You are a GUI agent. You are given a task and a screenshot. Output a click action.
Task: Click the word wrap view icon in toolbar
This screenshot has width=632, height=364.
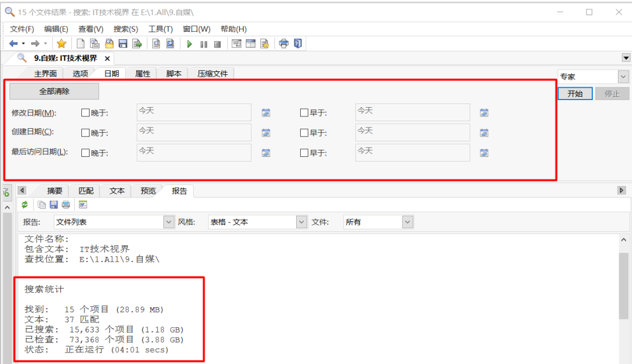236,43
